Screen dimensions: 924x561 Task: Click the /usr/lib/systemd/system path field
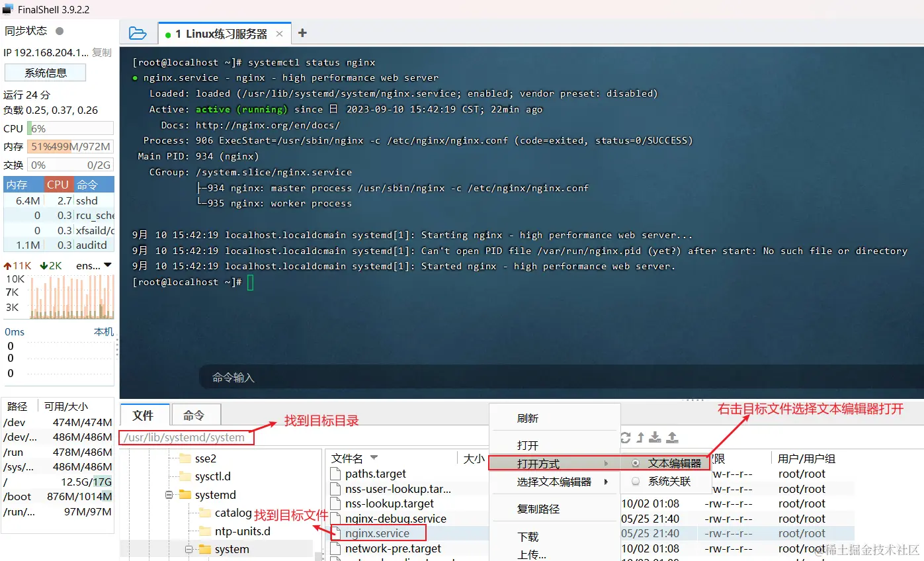coord(187,437)
